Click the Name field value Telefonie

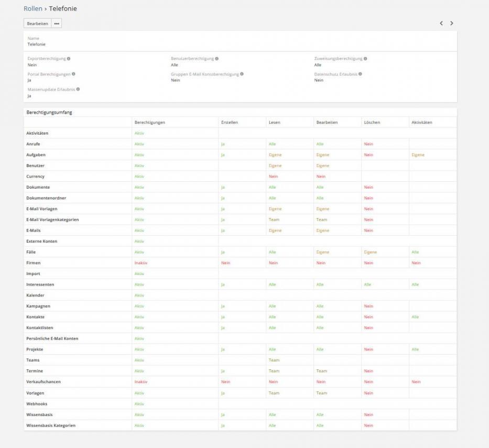click(36, 45)
